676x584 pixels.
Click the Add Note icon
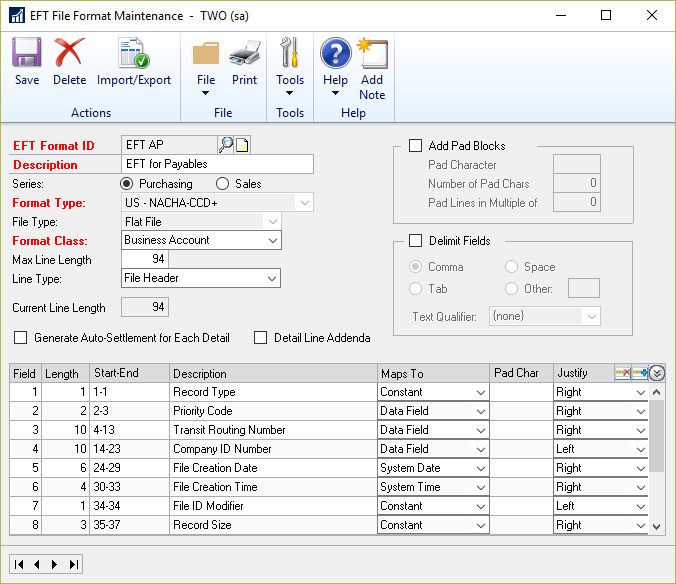[x=372, y=55]
